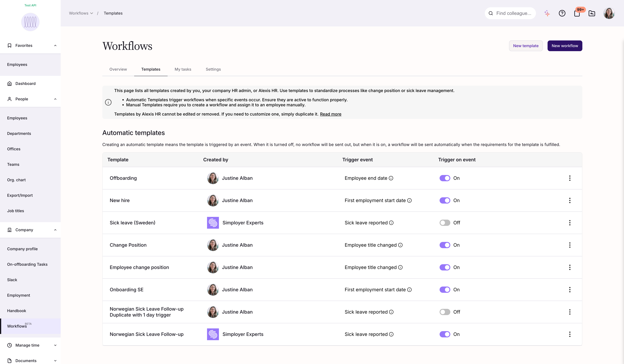Click info icon in Onboarding SE row

click(x=410, y=290)
